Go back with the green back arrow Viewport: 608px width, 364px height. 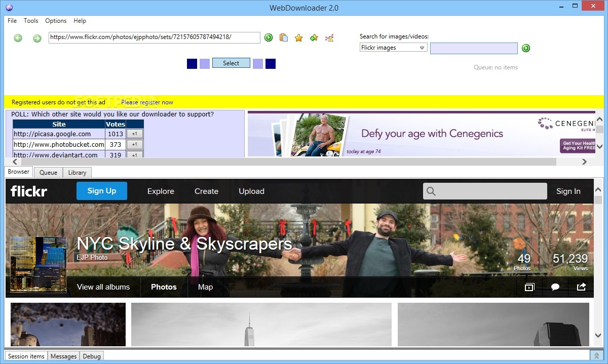click(x=18, y=38)
